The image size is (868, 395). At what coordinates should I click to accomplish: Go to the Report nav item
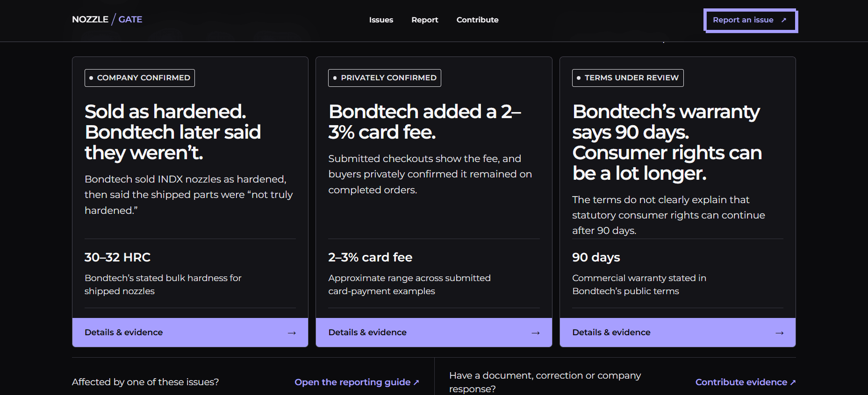[424, 20]
